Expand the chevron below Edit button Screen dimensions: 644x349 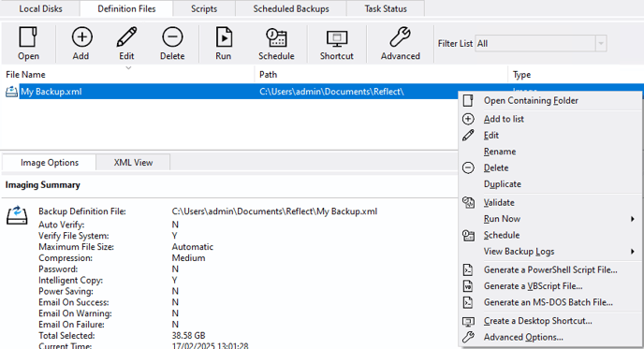[128, 67]
